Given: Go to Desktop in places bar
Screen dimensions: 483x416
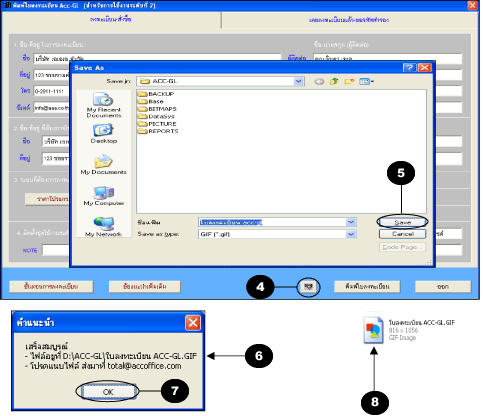Looking at the screenshot, I should [104, 134].
